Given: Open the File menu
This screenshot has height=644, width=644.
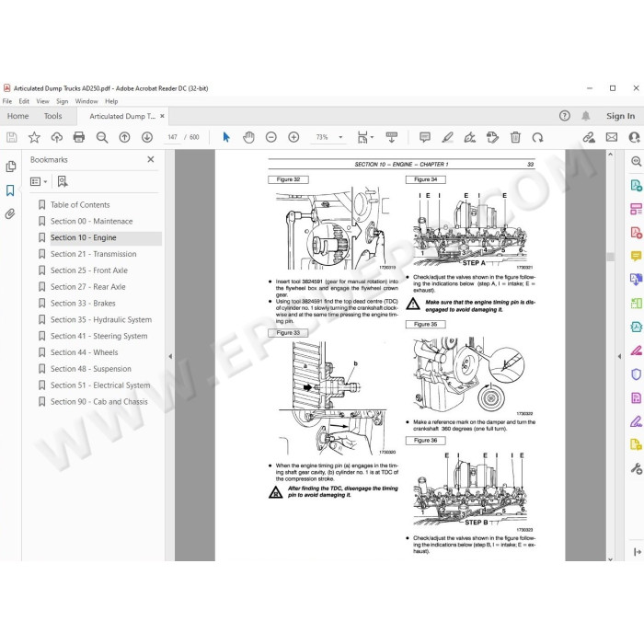Looking at the screenshot, I should click(x=7, y=101).
